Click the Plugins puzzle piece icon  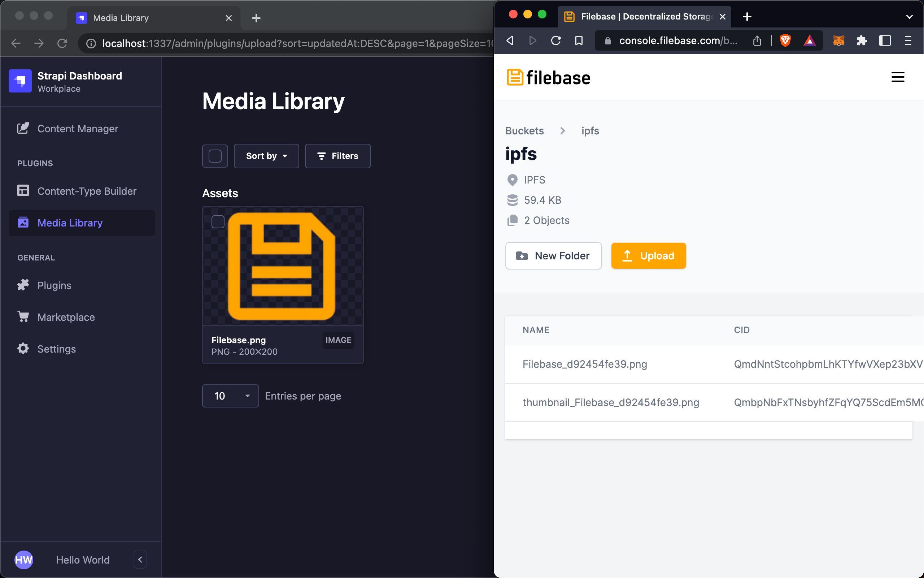(x=23, y=285)
